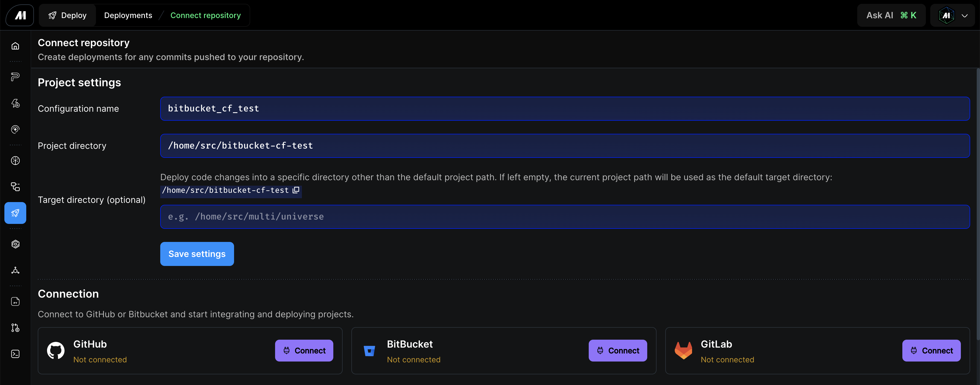
Task: Click the flow diagram sidebar icon
Action: click(x=15, y=186)
